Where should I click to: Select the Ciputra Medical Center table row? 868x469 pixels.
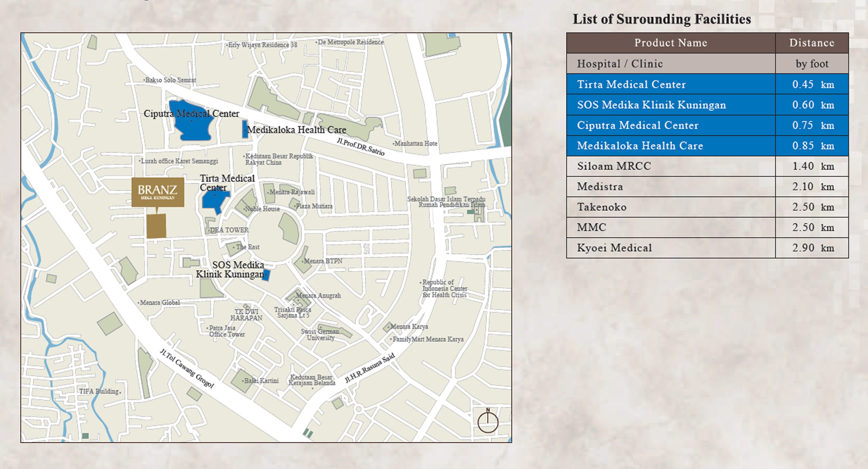point(707,125)
